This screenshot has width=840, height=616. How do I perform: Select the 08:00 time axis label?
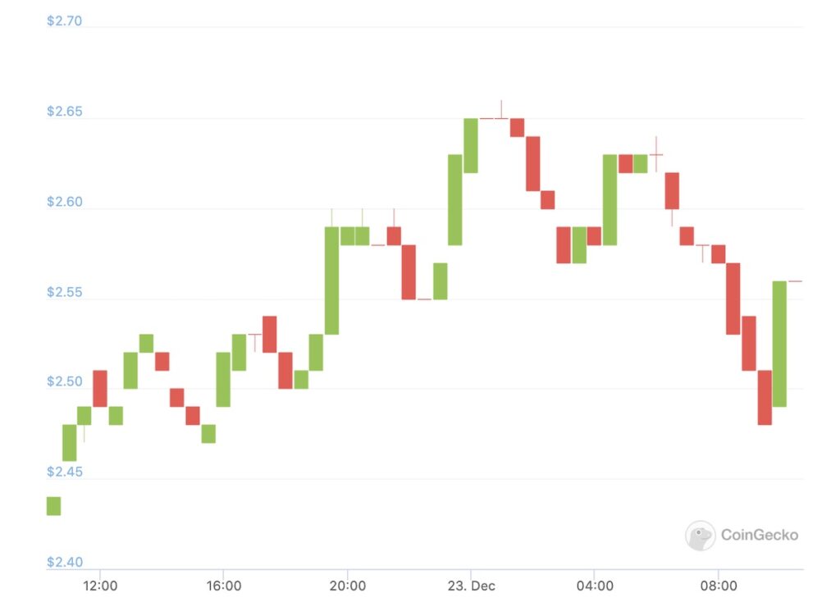[718, 586]
